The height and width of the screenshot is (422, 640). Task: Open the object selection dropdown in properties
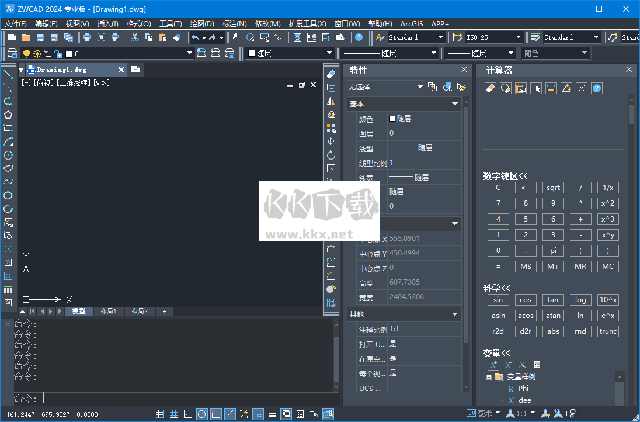[420, 87]
